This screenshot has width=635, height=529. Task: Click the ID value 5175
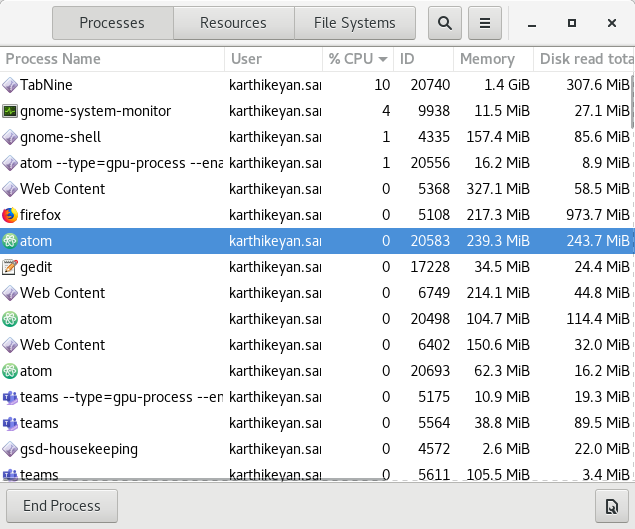click(x=434, y=397)
